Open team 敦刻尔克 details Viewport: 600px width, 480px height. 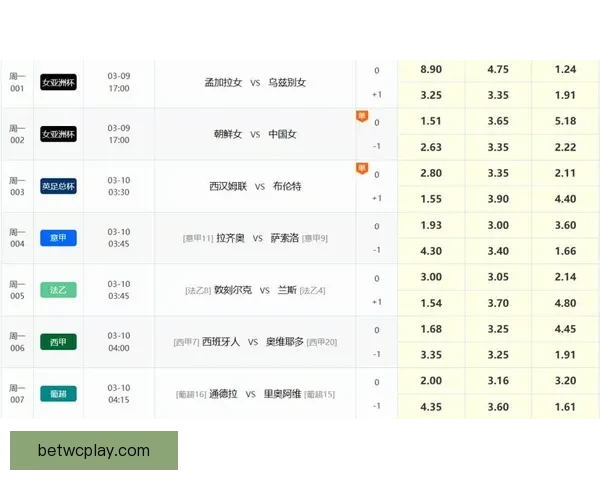tap(233, 290)
